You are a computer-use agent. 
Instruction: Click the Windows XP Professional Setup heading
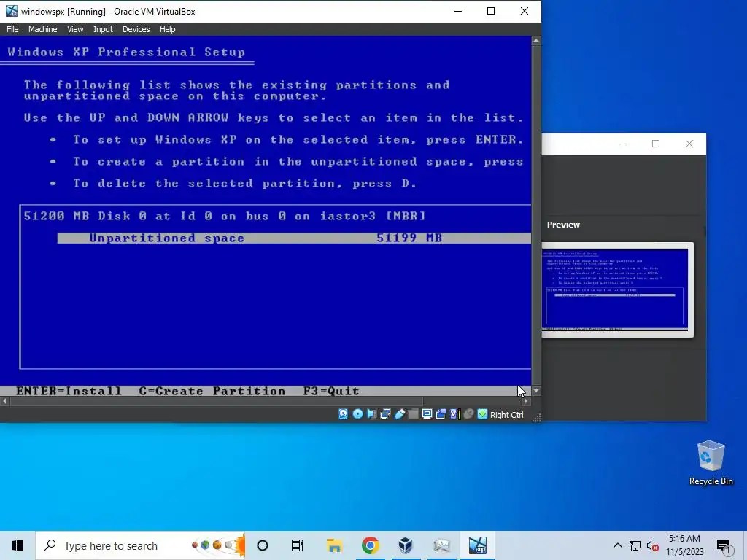click(x=126, y=52)
